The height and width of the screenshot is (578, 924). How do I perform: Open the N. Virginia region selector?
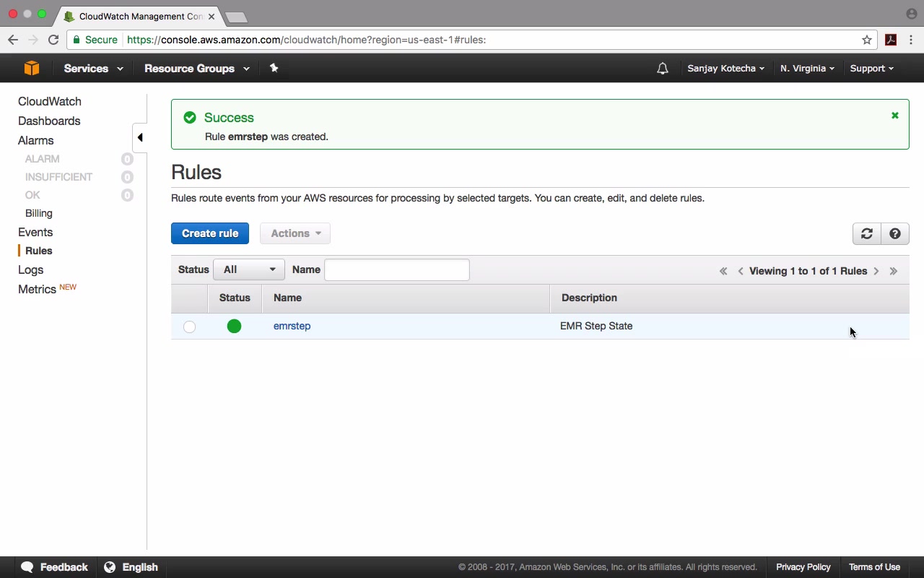point(807,68)
